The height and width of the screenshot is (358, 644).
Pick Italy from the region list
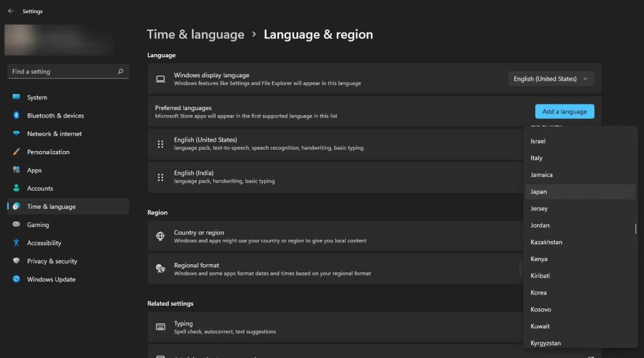(x=536, y=158)
